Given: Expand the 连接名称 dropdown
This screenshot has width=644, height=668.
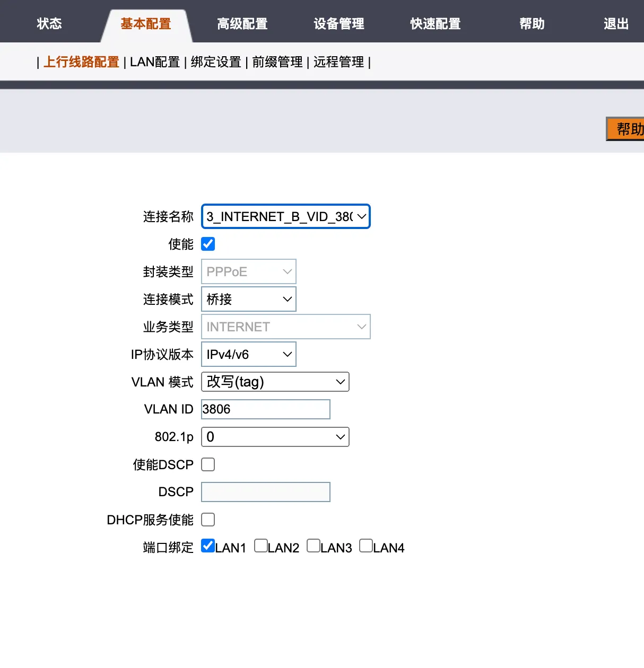Looking at the screenshot, I should click(x=285, y=216).
